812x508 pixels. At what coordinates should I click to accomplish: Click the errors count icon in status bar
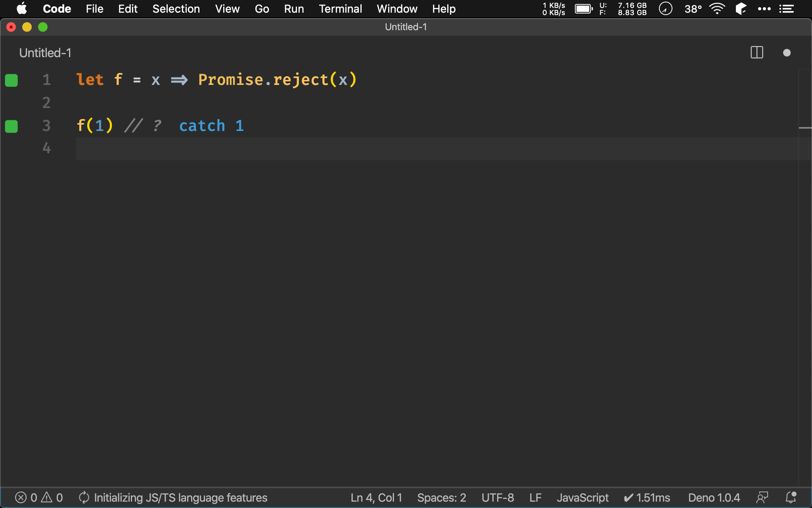[21, 497]
